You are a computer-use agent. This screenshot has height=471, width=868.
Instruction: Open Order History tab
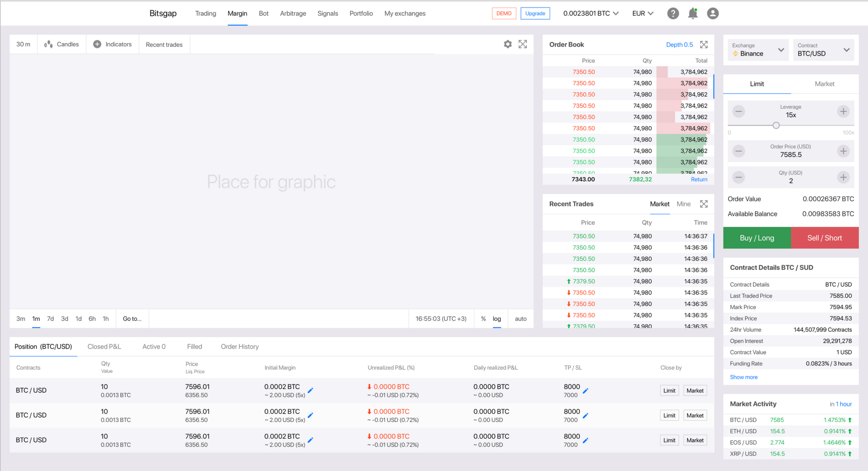(x=240, y=347)
